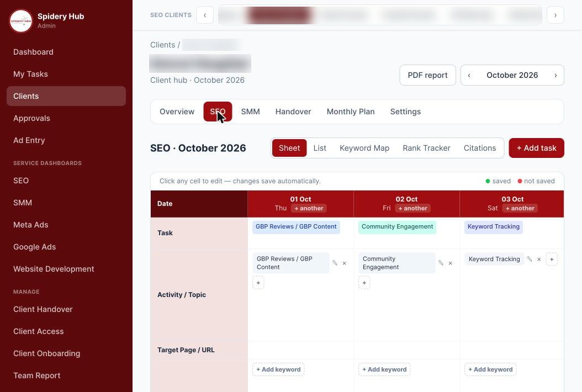
Task: Open SEO service dashboard in sidebar
Action: 66,181
